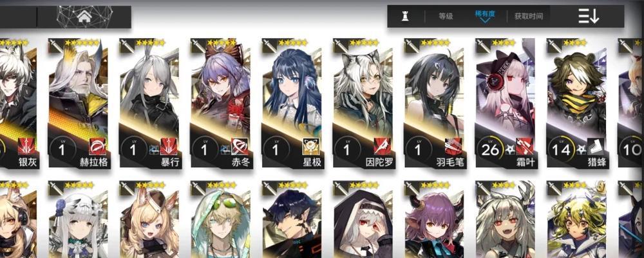The width and height of the screenshot is (644, 258).
Task: Sort operators by 等级
Action: pyautogui.click(x=446, y=17)
